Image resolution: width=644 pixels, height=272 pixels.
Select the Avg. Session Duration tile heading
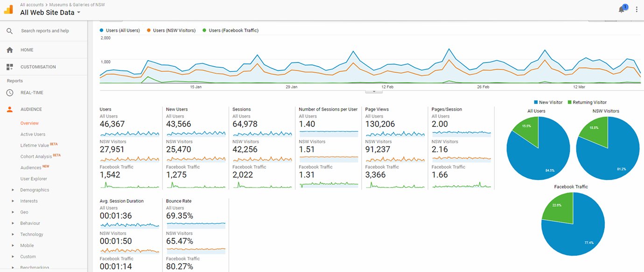(122, 201)
